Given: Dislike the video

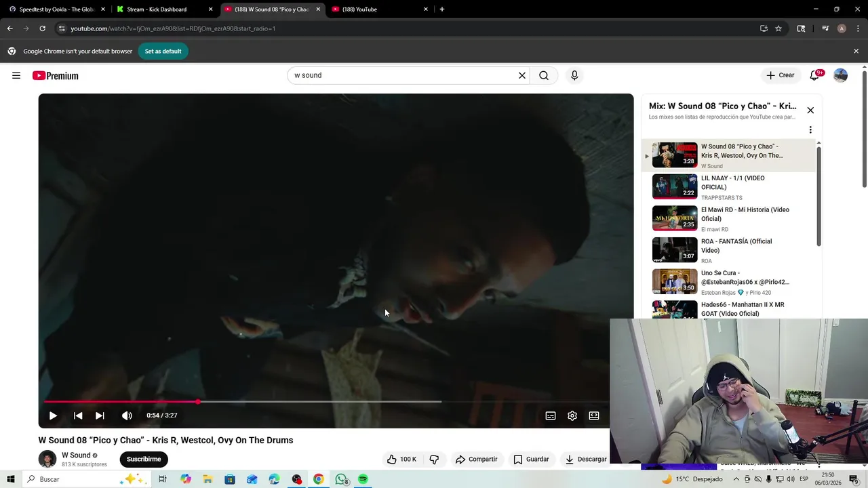Looking at the screenshot, I should tap(434, 459).
